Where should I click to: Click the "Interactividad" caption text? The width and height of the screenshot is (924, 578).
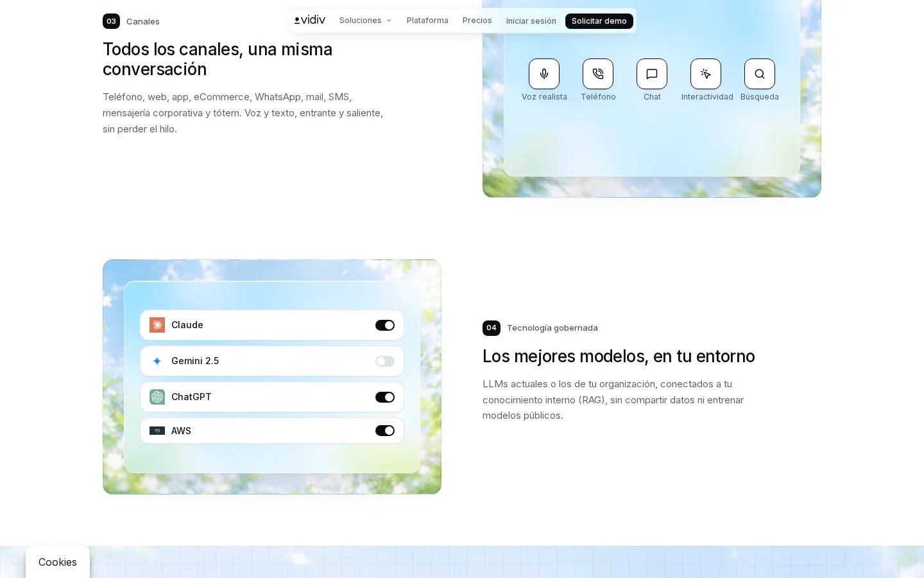tap(707, 97)
